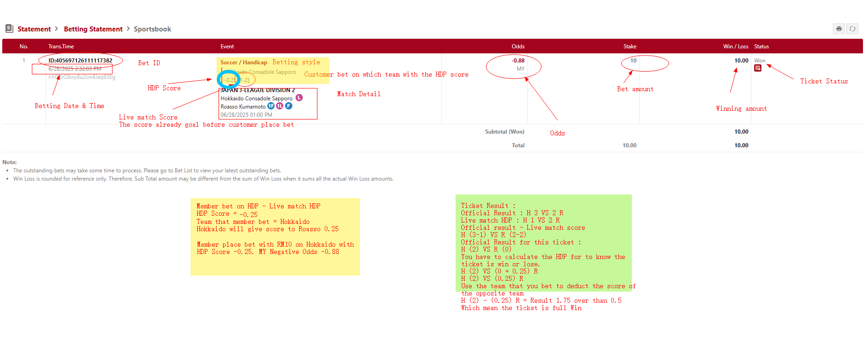Select the Roasso Kumamoto team name
Screen dimensions: 868x342
tap(243, 107)
